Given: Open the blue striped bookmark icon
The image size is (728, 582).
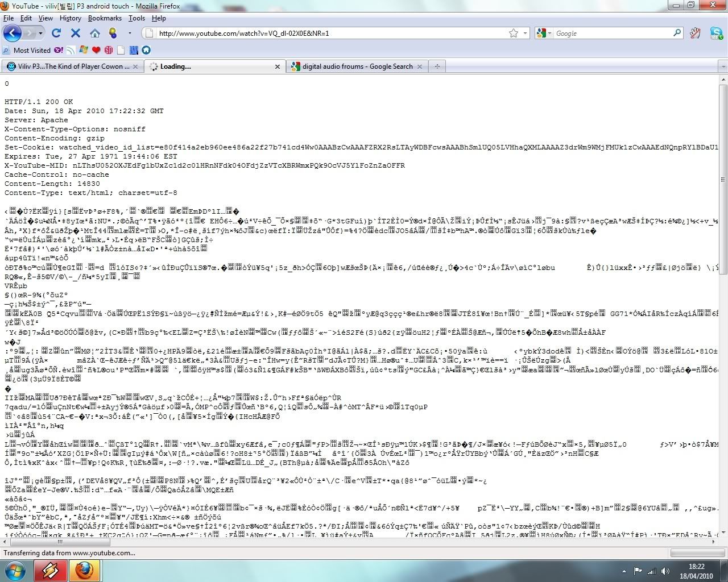Looking at the screenshot, I should 133,50.
